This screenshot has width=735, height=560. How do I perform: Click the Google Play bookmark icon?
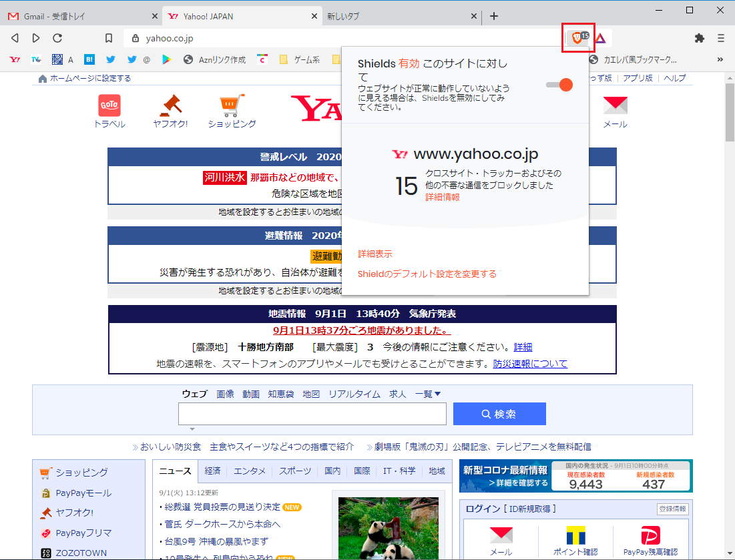coord(166,59)
